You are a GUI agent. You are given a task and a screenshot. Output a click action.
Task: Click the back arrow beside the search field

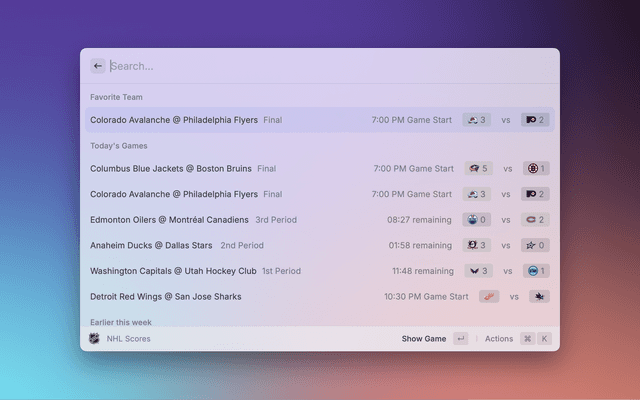(x=98, y=66)
